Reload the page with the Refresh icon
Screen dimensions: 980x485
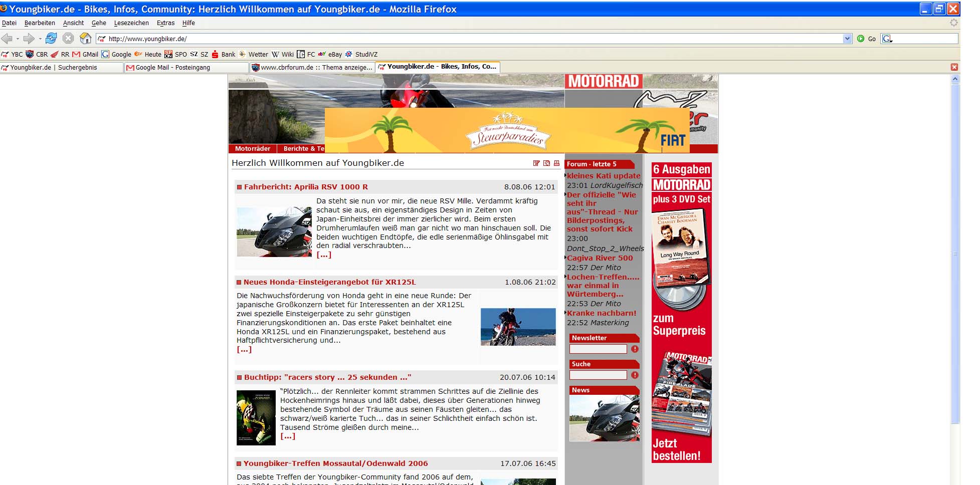point(51,38)
